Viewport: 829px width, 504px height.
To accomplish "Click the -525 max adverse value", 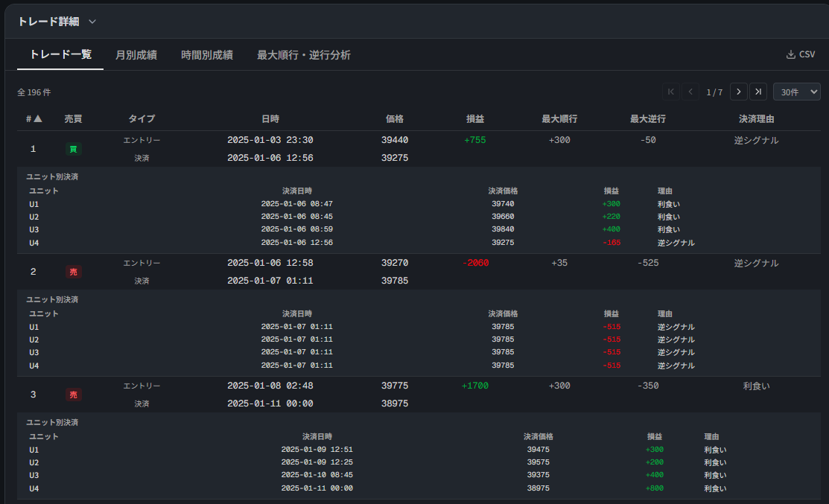I will 648,263.
